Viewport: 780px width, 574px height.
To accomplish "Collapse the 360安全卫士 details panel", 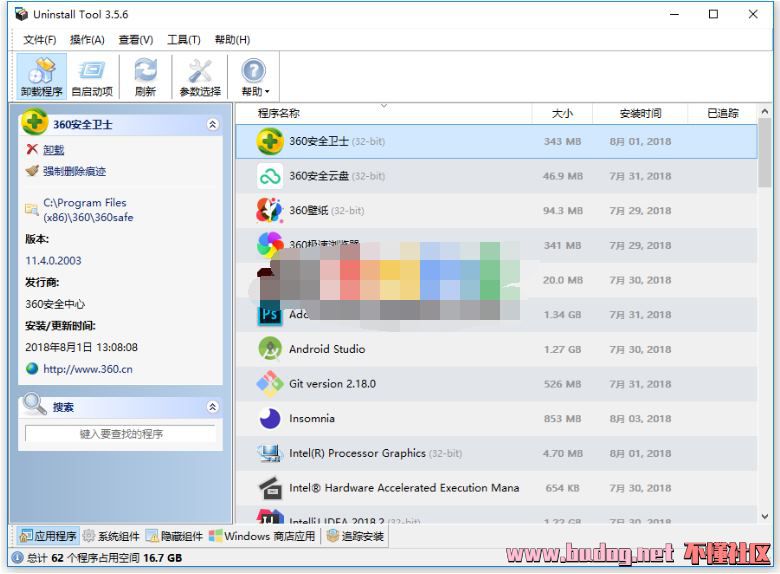I will tap(212, 125).
